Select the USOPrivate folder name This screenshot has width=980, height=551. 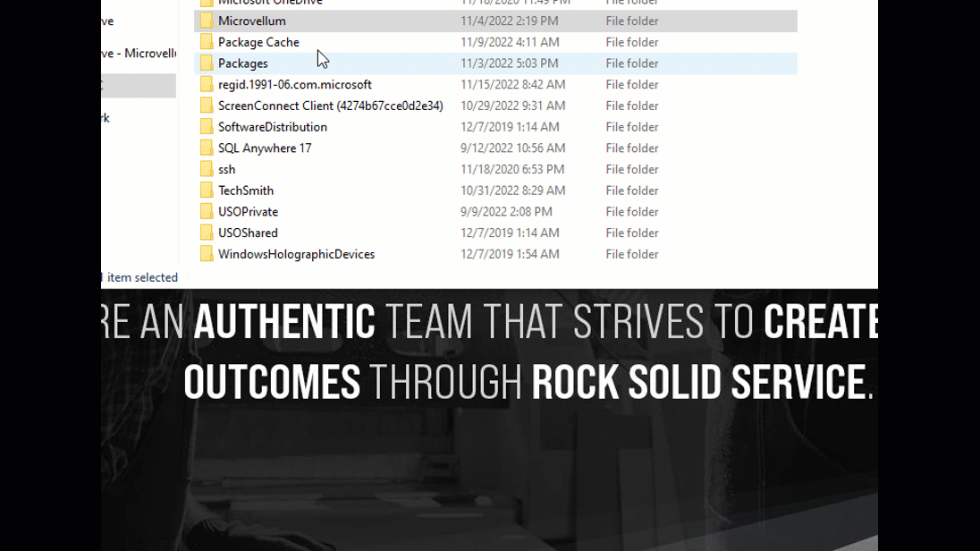coord(248,212)
